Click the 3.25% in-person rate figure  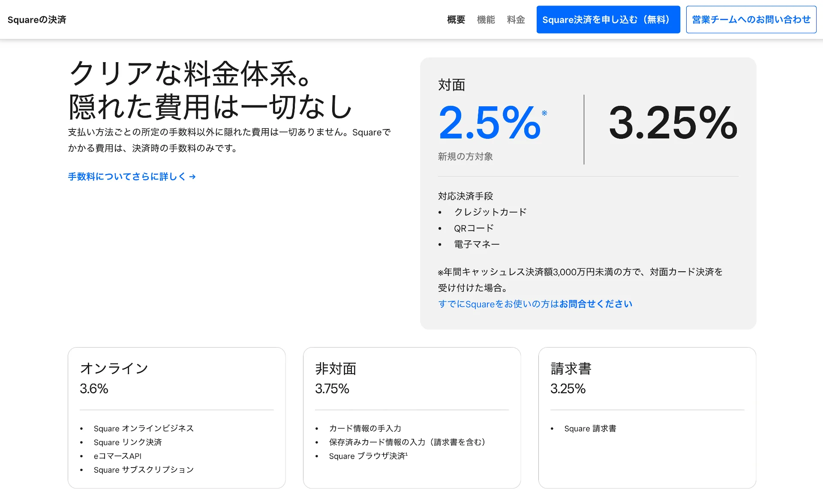coord(673,123)
